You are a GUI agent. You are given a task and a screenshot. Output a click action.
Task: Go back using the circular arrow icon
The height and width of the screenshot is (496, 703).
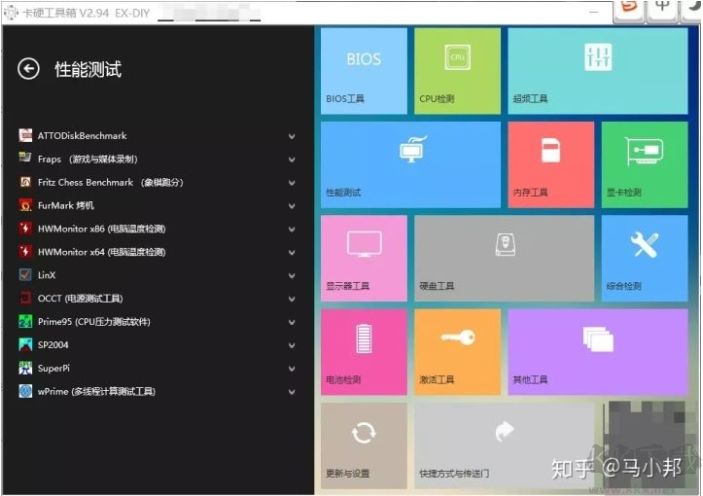click(28, 69)
